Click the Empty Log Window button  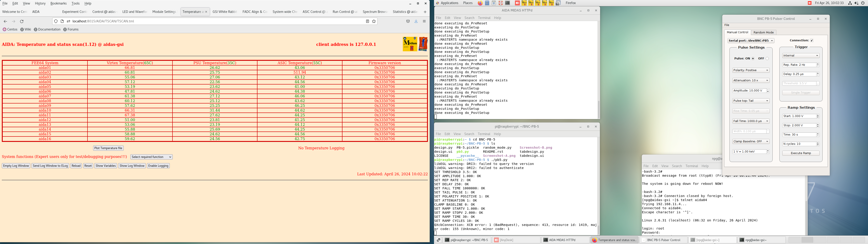pos(16,166)
